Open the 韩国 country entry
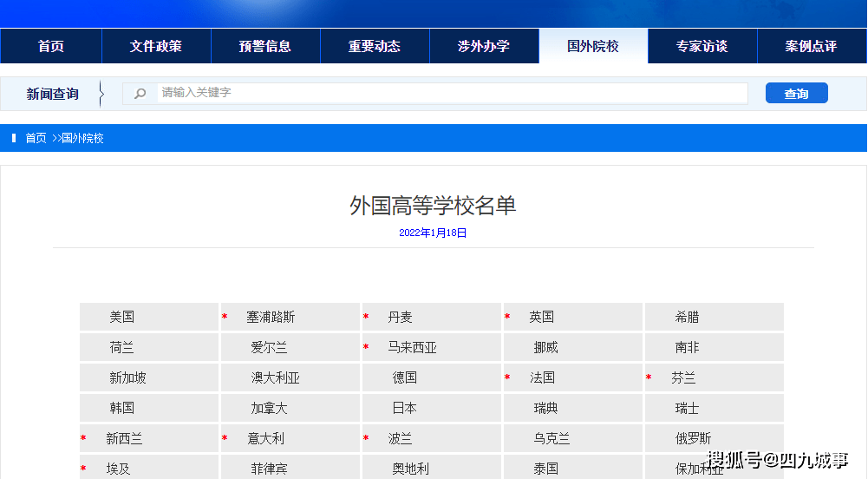The image size is (868, 479). pyautogui.click(x=121, y=408)
